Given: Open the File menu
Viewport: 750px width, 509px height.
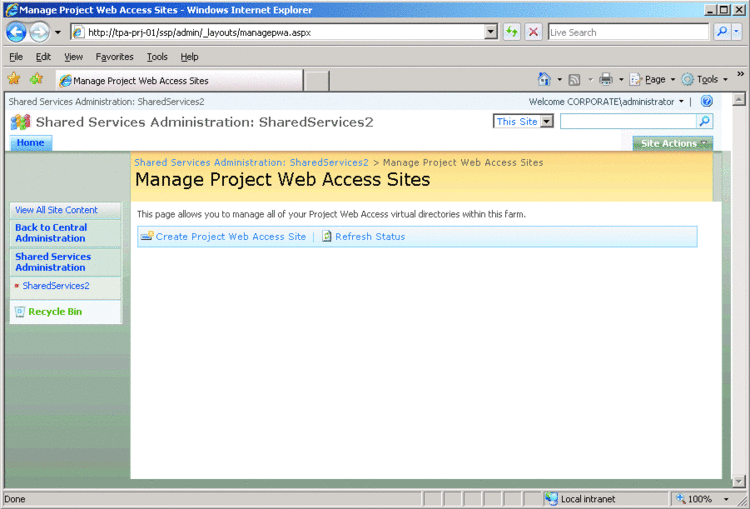Looking at the screenshot, I should coord(16,57).
